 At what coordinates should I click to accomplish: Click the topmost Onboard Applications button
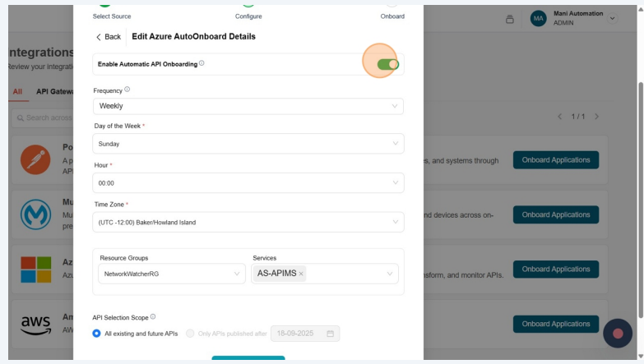click(x=555, y=160)
